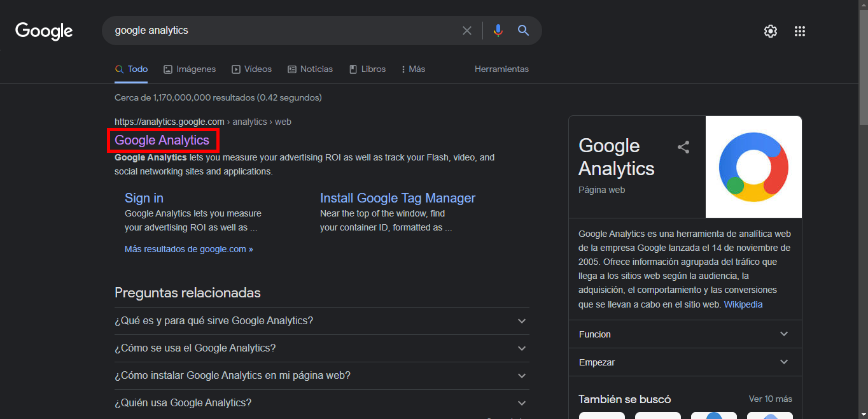Switch to the Imágenes tab
The height and width of the screenshot is (419, 868).
tap(190, 69)
